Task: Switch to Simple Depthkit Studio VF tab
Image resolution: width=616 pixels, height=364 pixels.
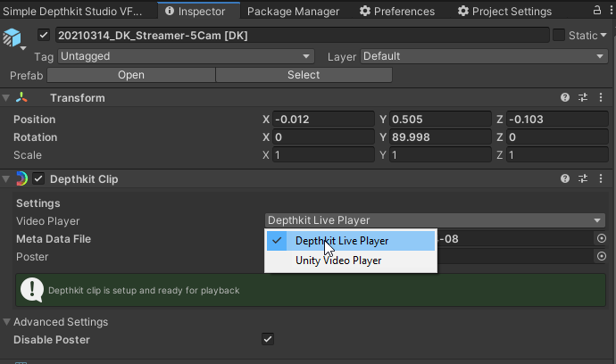Action: tap(72, 12)
